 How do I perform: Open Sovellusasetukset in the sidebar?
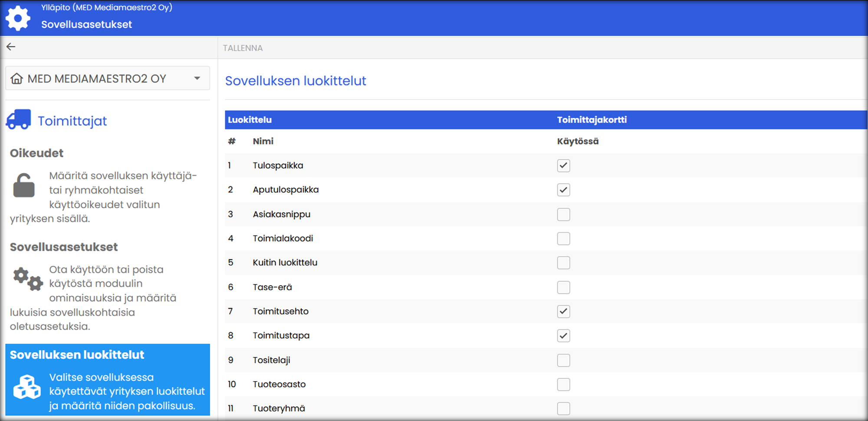[x=64, y=247]
